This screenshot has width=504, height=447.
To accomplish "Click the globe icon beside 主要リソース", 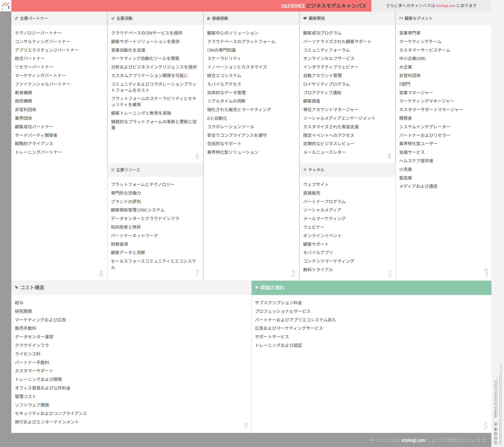I will (x=113, y=170).
